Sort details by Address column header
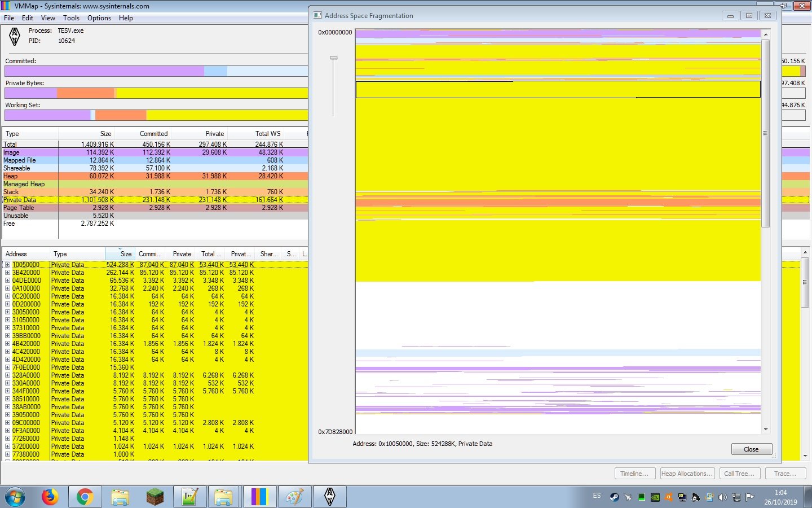 pyautogui.click(x=25, y=254)
